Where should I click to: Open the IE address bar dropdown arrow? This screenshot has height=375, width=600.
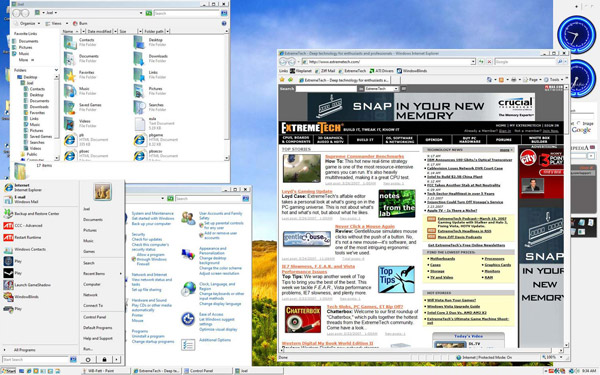tap(473, 62)
